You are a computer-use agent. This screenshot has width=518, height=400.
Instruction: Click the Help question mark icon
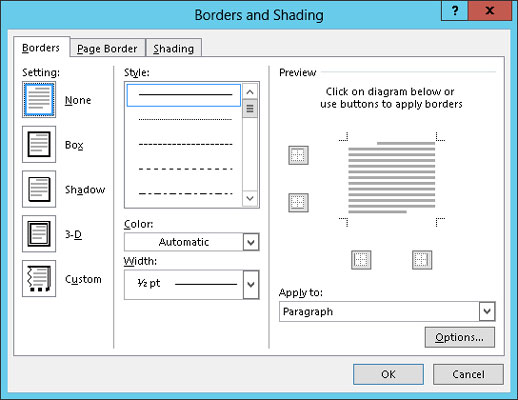455,11
